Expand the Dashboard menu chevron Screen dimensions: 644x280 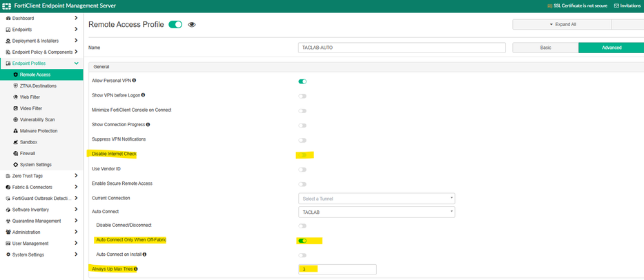pos(76,18)
